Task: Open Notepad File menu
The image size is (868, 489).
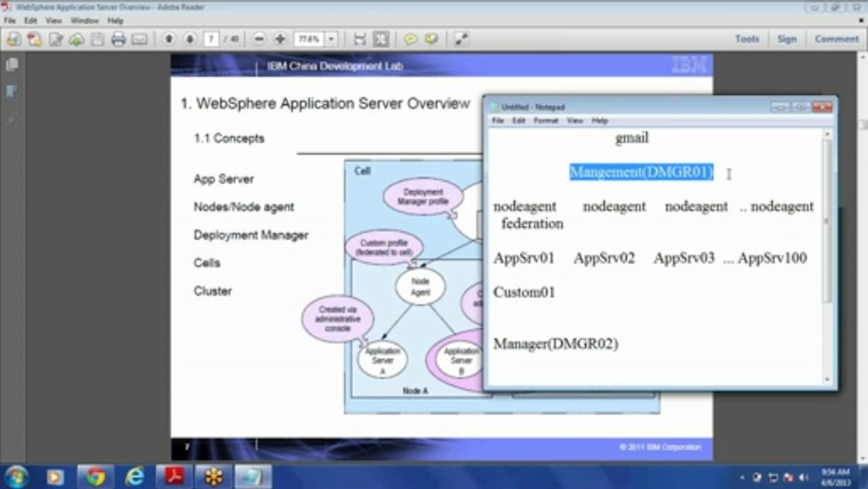Action: pyautogui.click(x=498, y=120)
